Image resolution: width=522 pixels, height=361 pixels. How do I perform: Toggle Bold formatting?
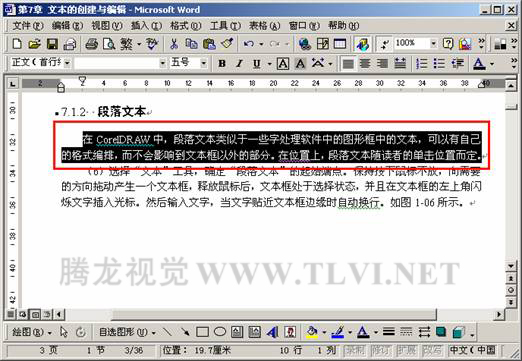(222, 63)
